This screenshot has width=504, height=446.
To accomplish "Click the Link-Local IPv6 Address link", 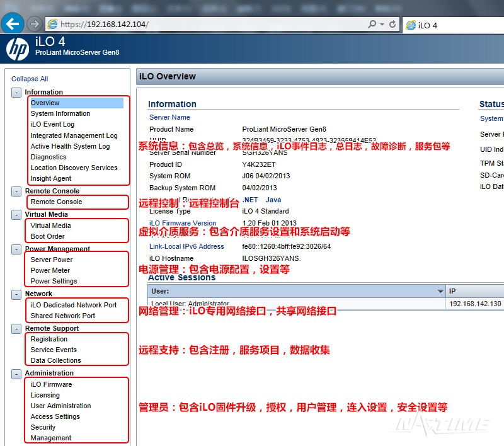I will click(x=186, y=246).
